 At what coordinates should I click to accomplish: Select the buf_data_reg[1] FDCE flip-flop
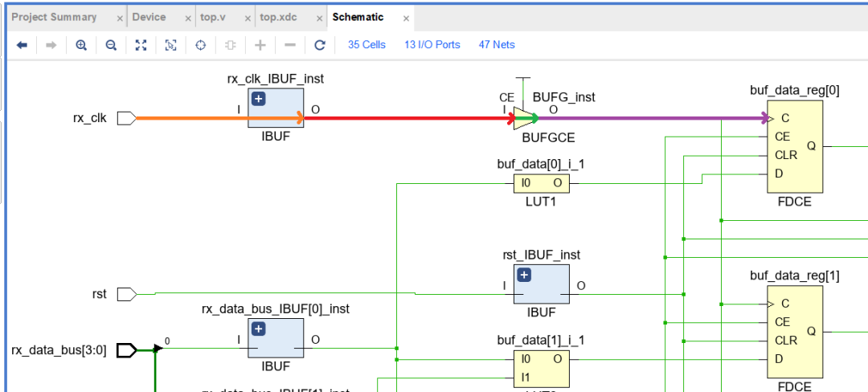point(794,332)
